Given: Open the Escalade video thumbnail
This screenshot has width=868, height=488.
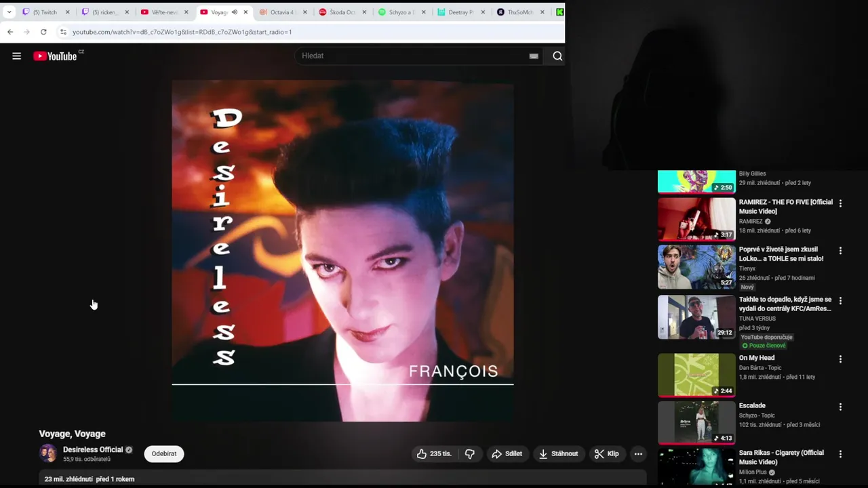Looking at the screenshot, I should (x=696, y=423).
